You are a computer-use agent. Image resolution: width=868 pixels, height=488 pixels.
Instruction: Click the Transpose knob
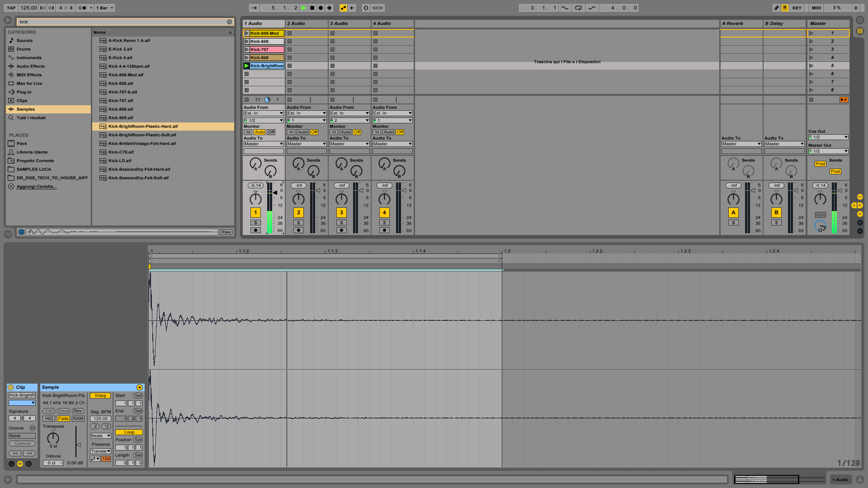point(53,437)
